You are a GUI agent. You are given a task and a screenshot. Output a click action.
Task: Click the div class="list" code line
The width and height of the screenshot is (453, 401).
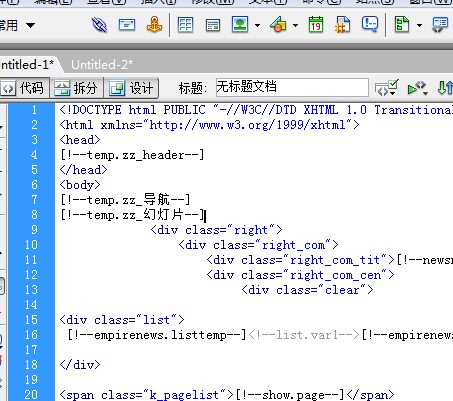point(122,320)
